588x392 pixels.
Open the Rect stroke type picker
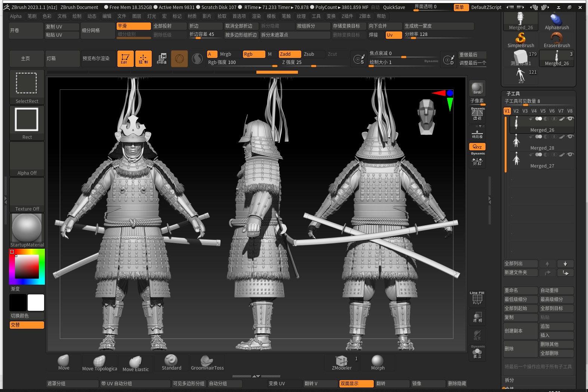pos(27,123)
